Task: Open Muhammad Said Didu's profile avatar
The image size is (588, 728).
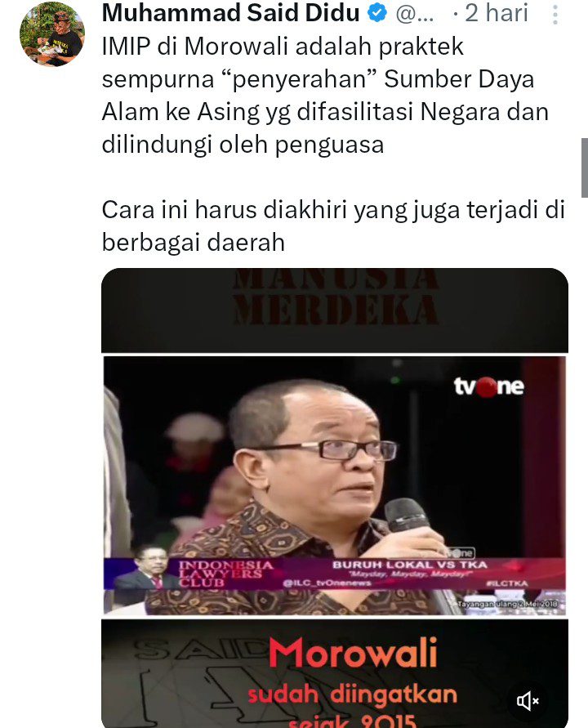Action: (x=52, y=33)
